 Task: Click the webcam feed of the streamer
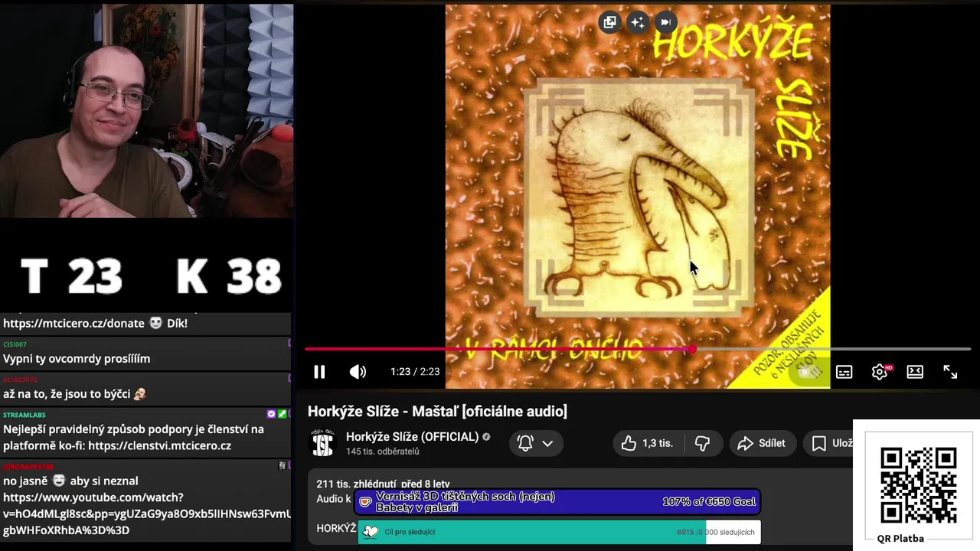pos(146,111)
